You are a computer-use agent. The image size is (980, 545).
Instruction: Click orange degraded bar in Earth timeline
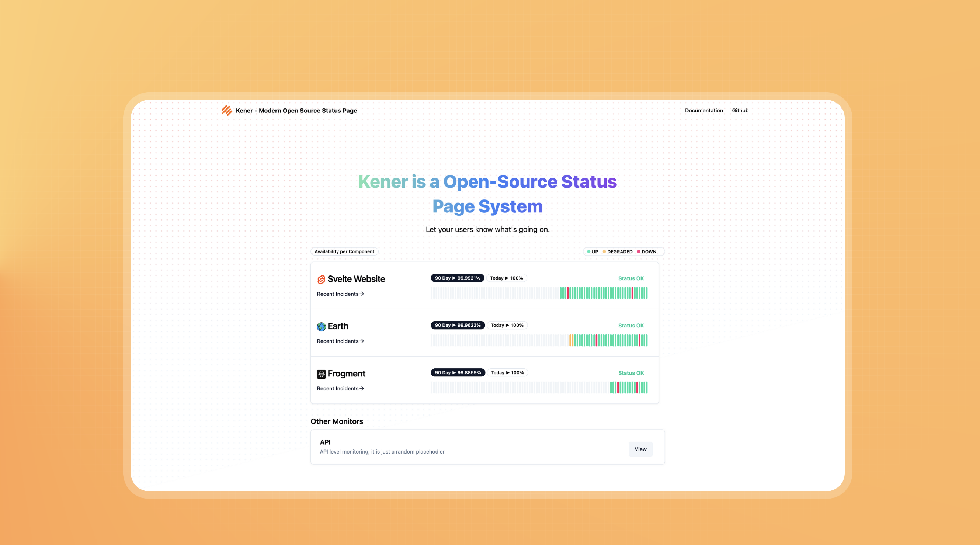coord(571,340)
